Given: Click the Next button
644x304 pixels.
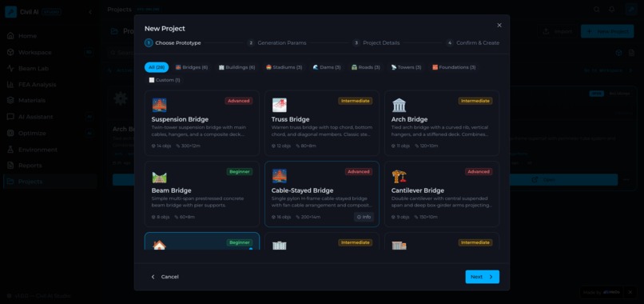Looking at the screenshot, I should pyautogui.click(x=482, y=277).
